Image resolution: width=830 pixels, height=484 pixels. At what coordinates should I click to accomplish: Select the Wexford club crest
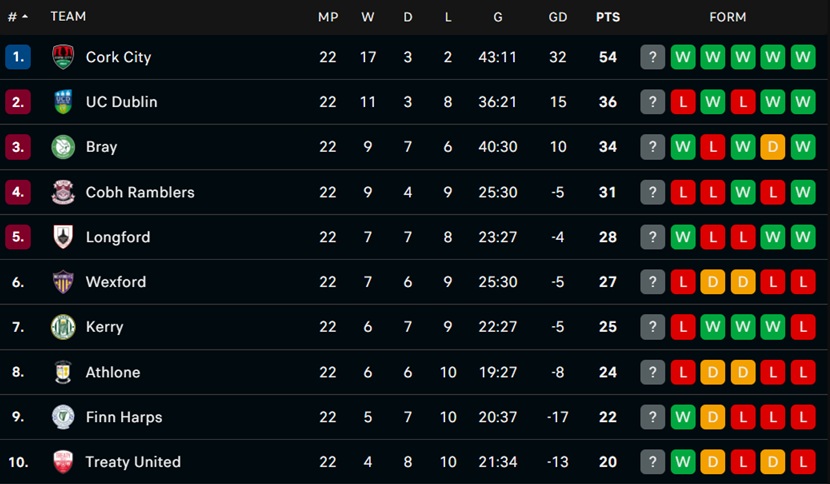[63, 282]
